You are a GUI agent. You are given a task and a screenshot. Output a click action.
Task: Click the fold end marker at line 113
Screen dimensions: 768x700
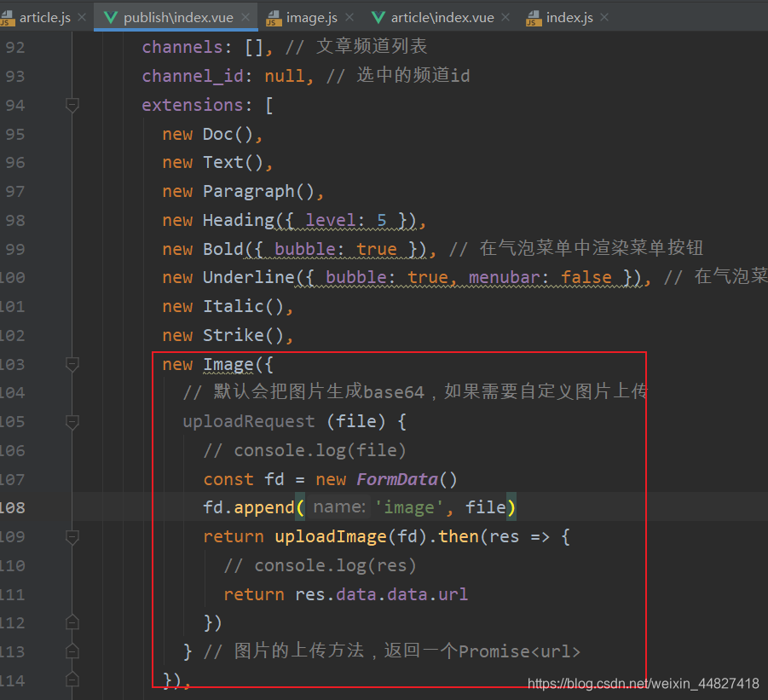72,651
